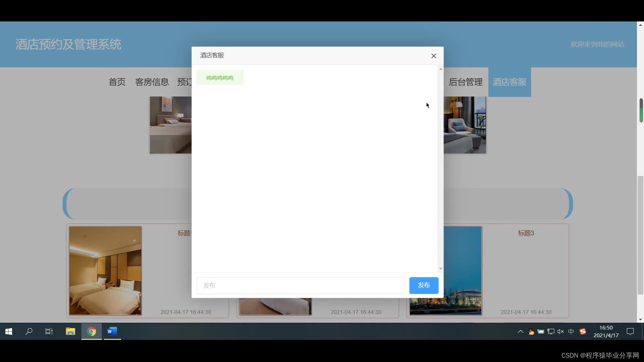Select the 酒店客服 navigation tab
Screen dimensions: 644x362
pyautogui.click(x=509, y=82)
